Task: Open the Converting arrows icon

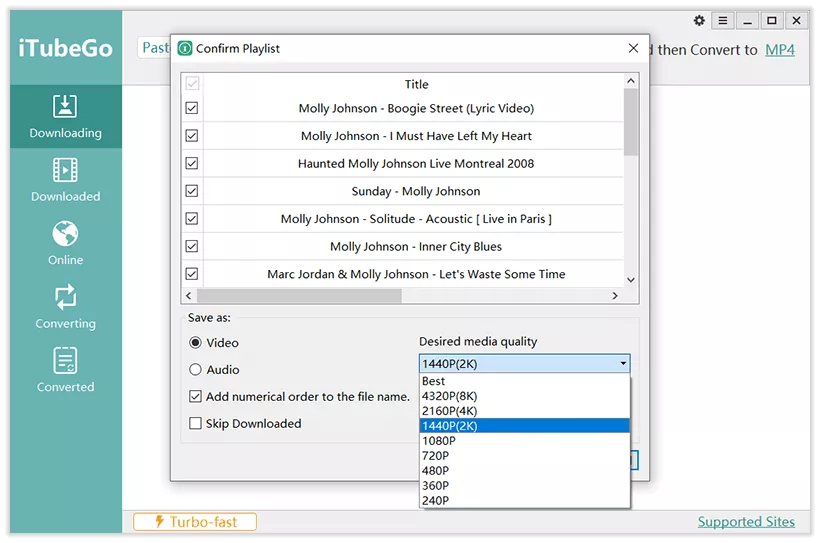Action: point(65,297)
